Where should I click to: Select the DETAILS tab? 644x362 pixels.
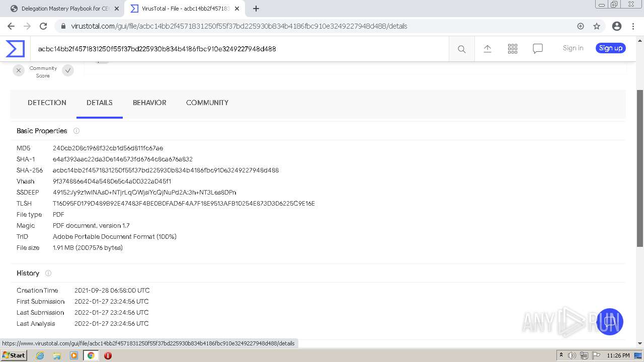[x=100, y=103]
